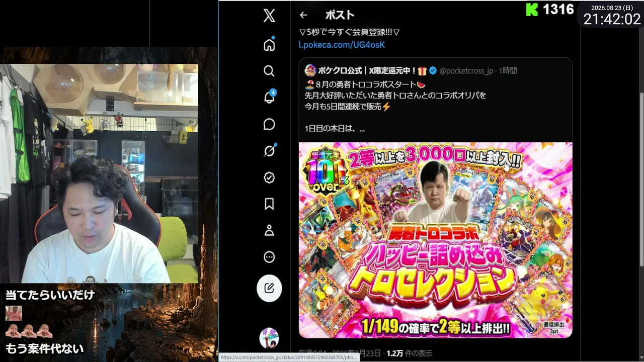Click the X logo in the sidebar
644x362 pixels.
(269, 16)
